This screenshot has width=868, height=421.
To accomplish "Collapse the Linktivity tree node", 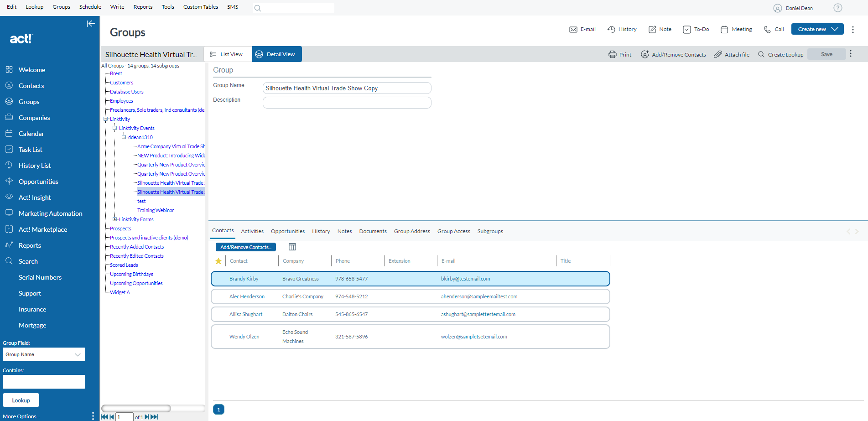I will (x=106, y=119).
